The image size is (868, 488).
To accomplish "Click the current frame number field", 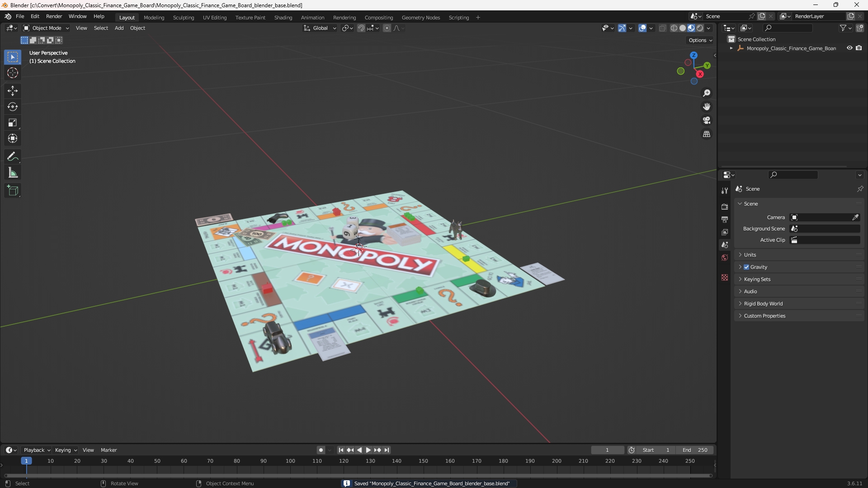I will click(607, 450).
